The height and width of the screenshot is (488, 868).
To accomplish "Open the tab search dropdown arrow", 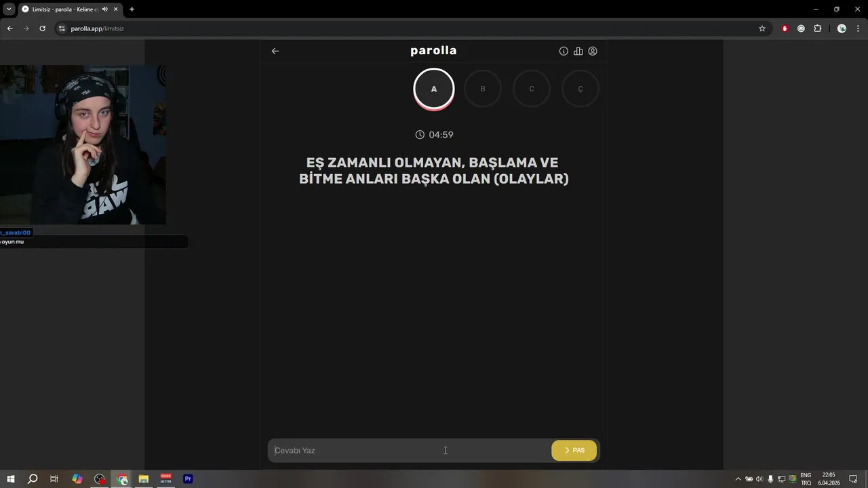I will [x=9, y=9].
